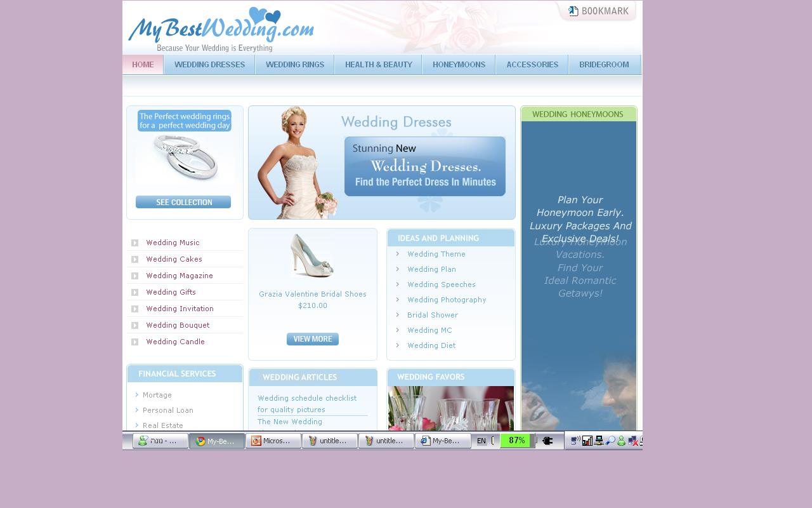812x508 pixels.
Task: Select the Health & Beauty tab
Action: [x=379, y=65]
